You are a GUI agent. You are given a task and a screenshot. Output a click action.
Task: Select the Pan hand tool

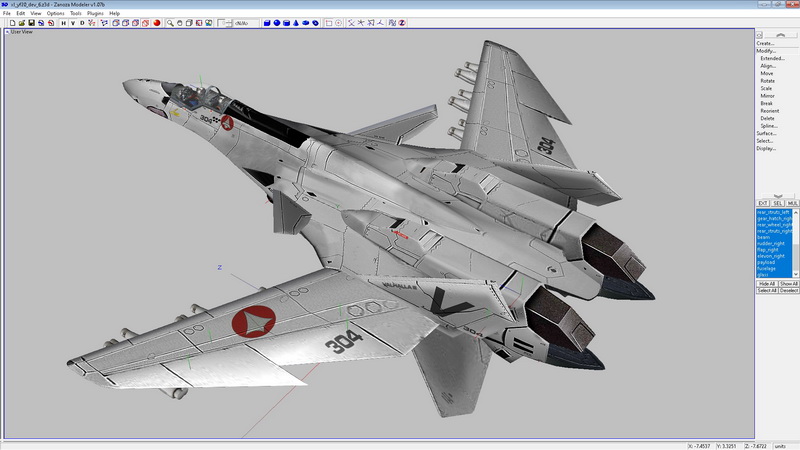point(180,23)
